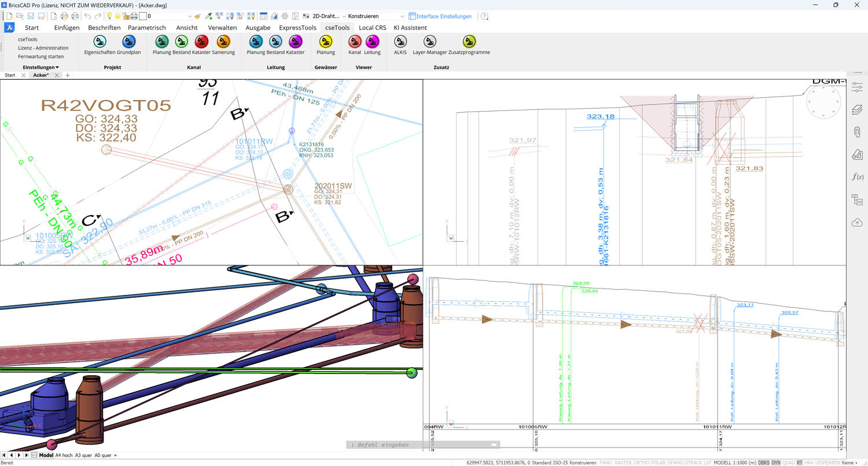Open the Layer-Manager icon
Image resolution: width=868 pixels, height=466 pixels.
pyautogui.click(x=429, y=42)
